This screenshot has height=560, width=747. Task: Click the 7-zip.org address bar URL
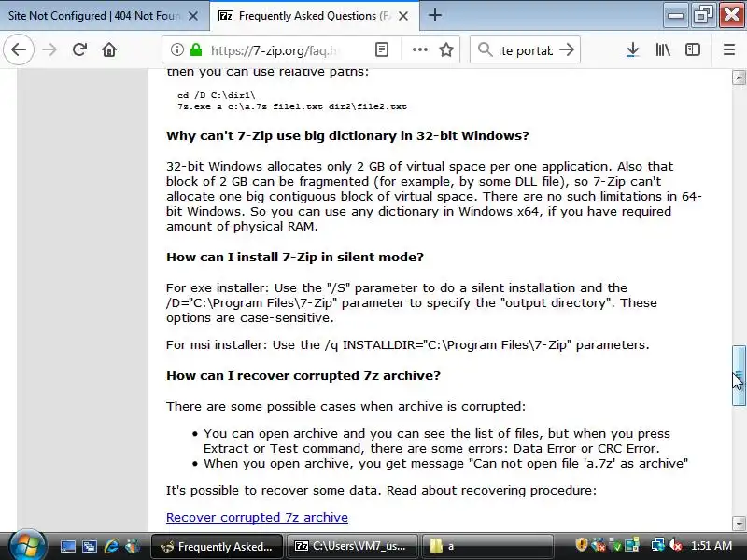pyautogui.click(x=274, y=50)
